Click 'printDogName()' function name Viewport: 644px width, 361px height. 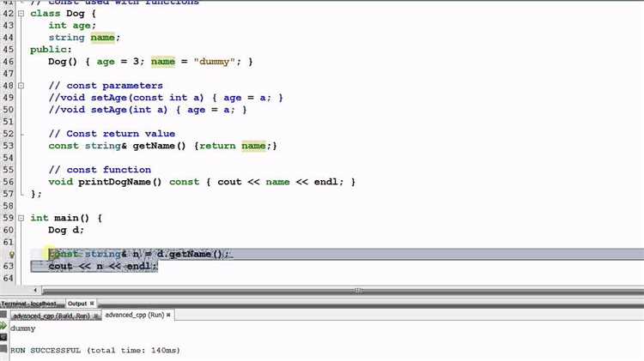[120, 182]
